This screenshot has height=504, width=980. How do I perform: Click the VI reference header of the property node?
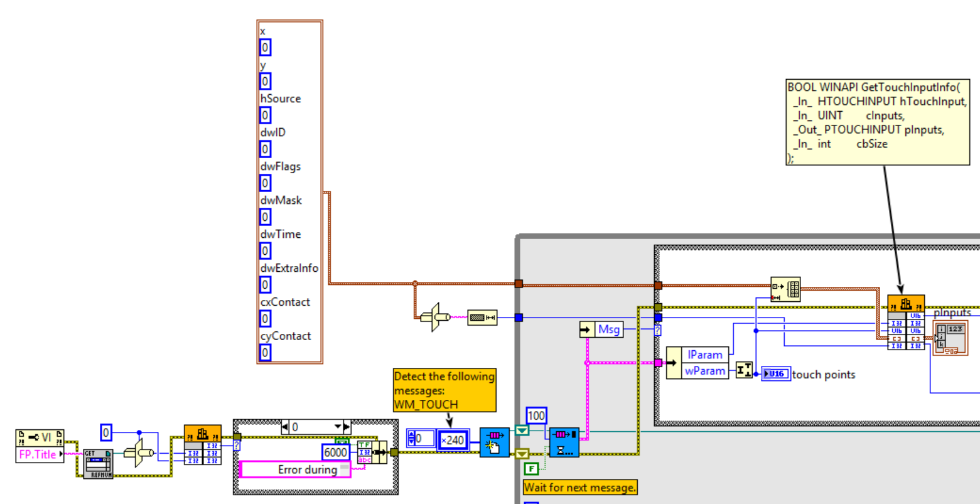pos(40,437)
